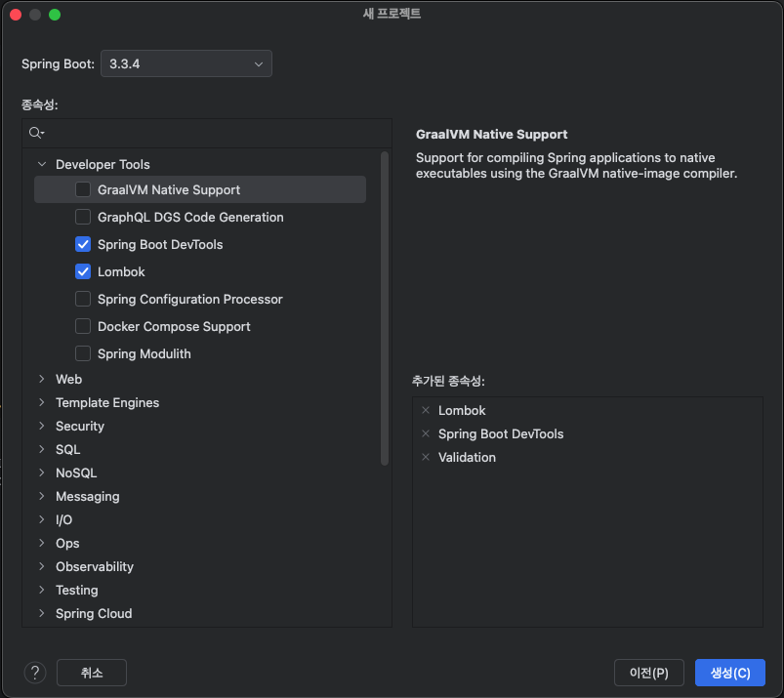Expand the Template Engines category
This screenshot has height=698, width=784.
[42, 402]
